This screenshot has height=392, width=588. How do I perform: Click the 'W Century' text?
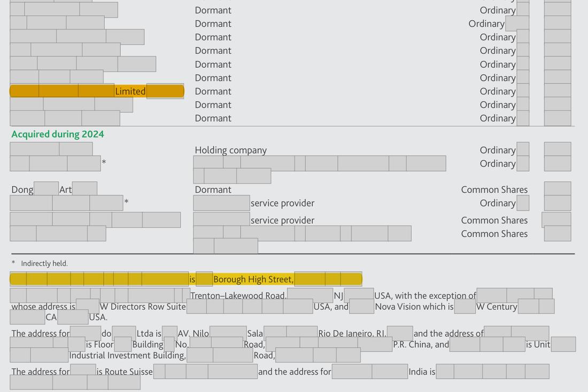pos(497,307)
